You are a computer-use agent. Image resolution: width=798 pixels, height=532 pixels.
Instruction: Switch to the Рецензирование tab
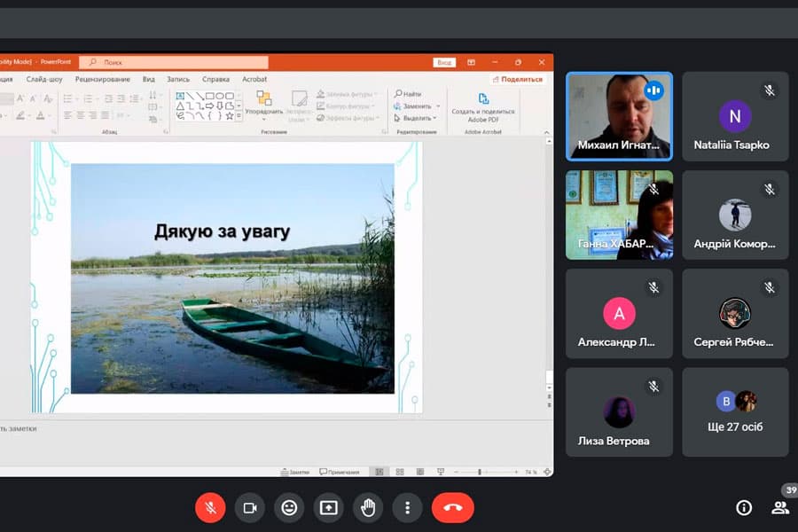[102, 79]
